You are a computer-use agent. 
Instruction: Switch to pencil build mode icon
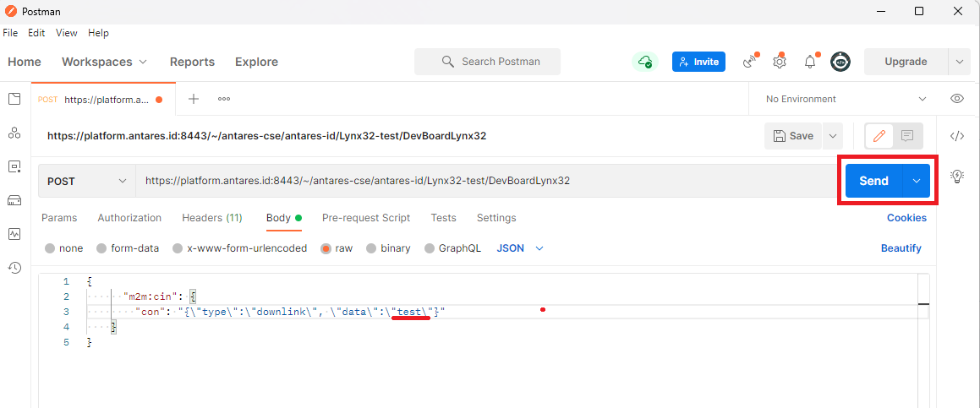coord(879,136)
